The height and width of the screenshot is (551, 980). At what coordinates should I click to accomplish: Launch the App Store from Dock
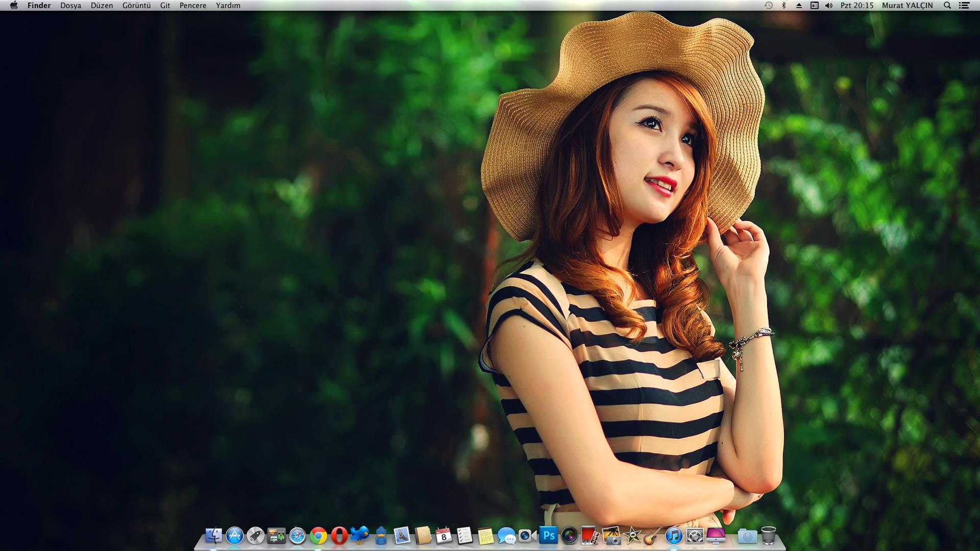234,536
